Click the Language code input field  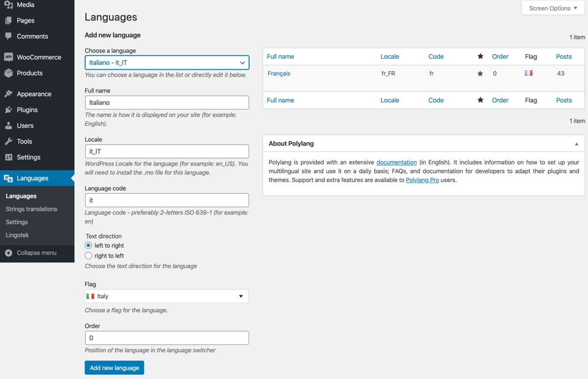(167, 200)
